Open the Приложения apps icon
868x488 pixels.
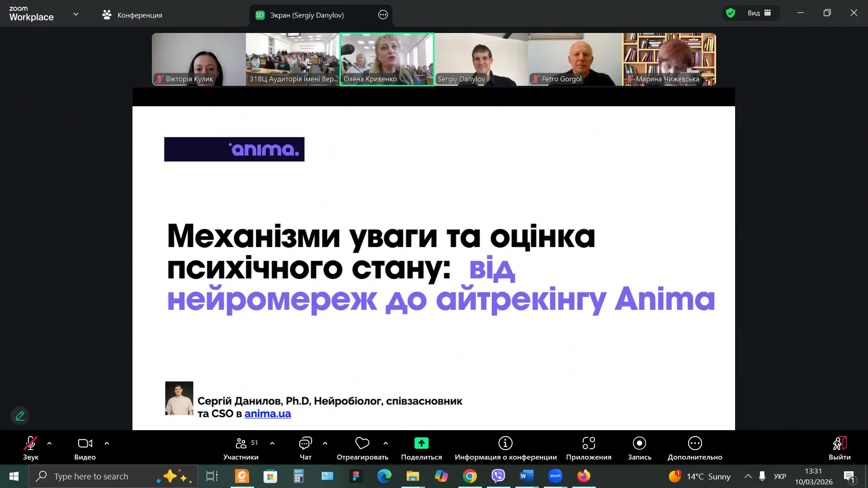pos(589,443)
